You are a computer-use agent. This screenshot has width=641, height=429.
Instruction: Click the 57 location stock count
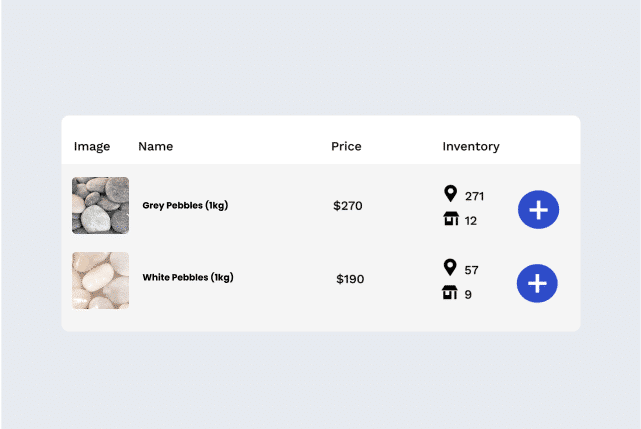coord(471,270)
